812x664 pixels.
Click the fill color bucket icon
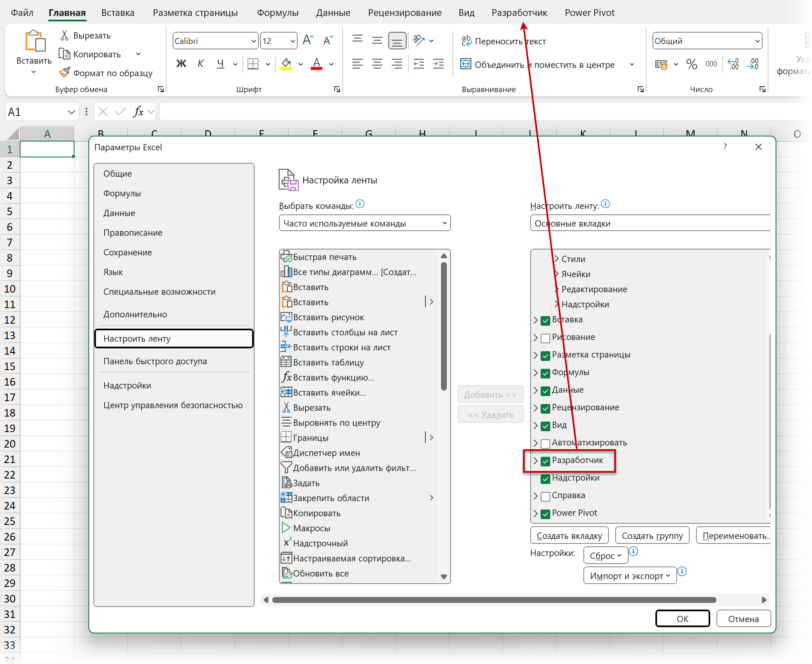pyautogui.click(x=286, y=64)
